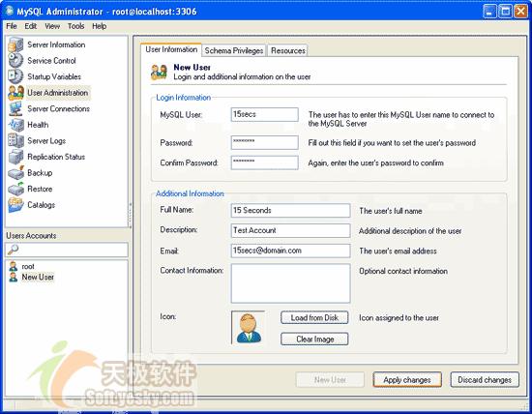Open the Health graph icon
Screen dimensions: 532x414
coord(15,125)
